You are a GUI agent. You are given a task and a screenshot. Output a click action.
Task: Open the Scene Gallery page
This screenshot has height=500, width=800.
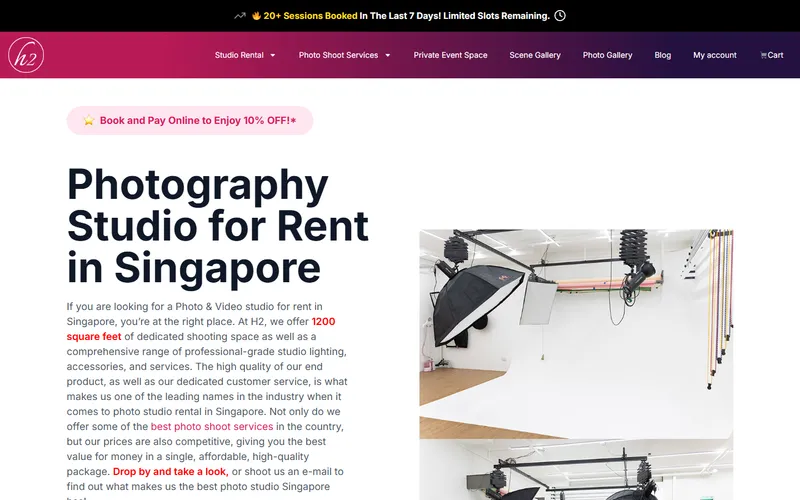click(535, 55)
